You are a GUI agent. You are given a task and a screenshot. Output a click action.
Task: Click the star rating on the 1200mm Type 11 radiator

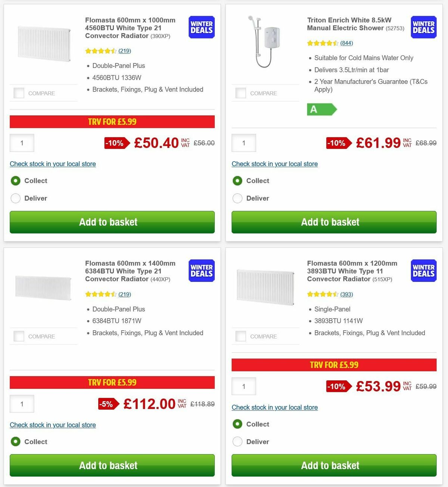click(323, 294)
